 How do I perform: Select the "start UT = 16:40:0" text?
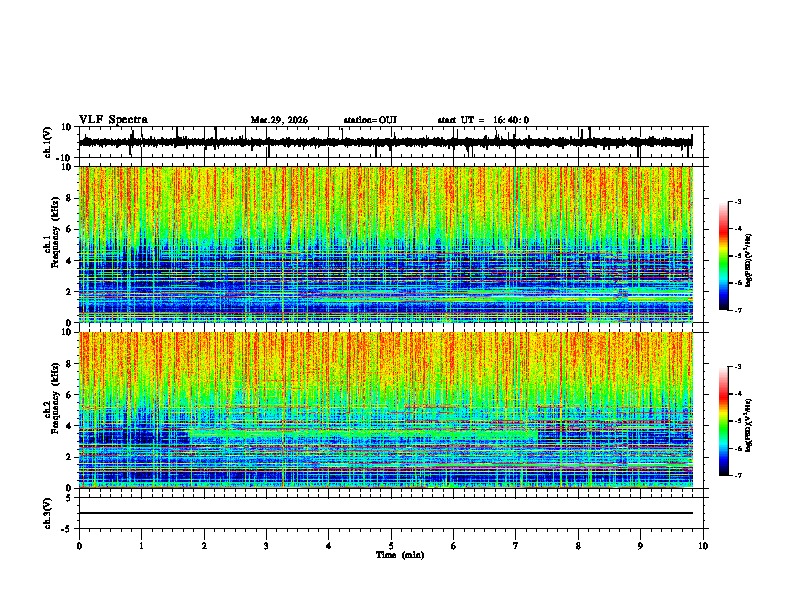[x=483, y=120]
